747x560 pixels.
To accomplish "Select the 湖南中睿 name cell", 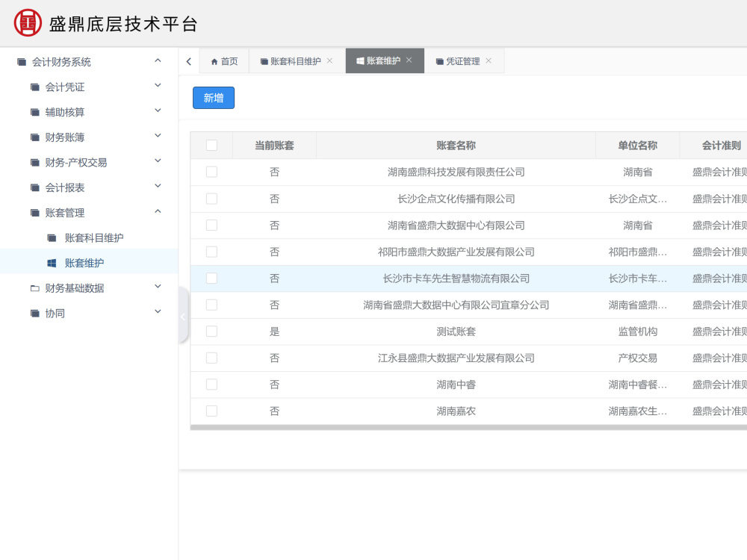I will pos(456,385).
